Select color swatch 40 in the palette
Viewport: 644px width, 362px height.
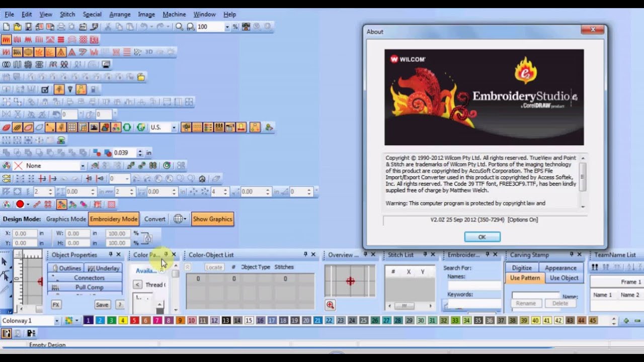coord(535,320)
